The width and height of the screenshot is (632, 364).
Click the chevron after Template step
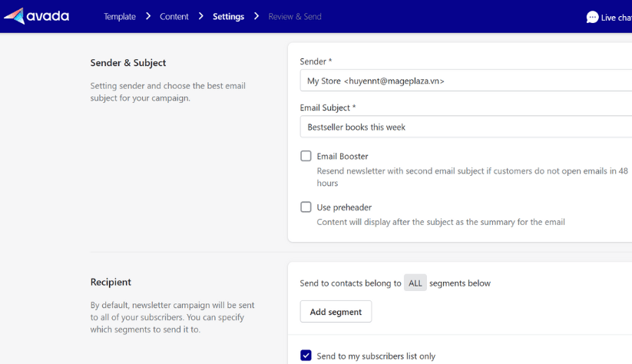point(148,16)
